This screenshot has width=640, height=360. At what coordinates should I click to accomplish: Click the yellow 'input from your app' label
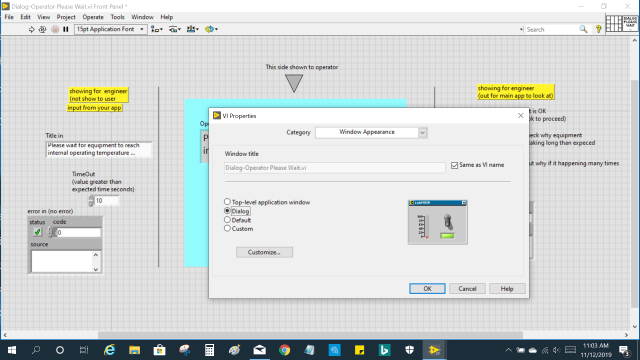coord(94,108)
